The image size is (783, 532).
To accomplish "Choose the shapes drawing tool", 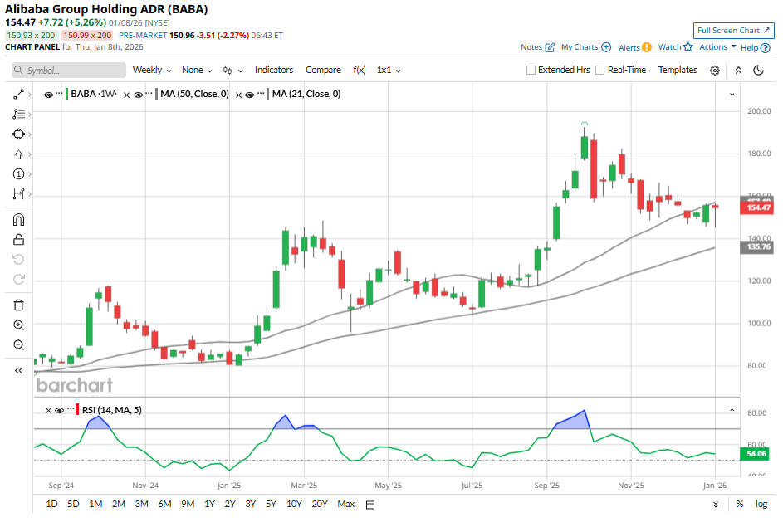I will 18,134.
